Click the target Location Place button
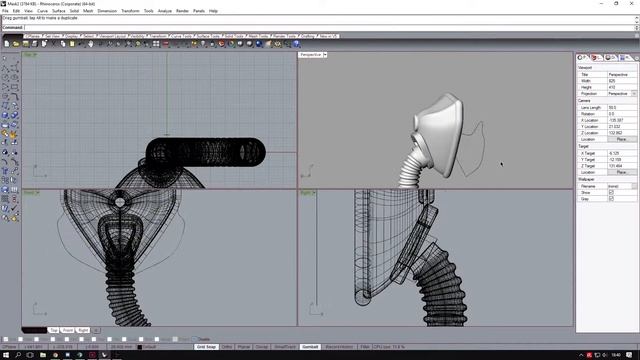The width and height of the screenshot is (640, 360). [621, 172]
